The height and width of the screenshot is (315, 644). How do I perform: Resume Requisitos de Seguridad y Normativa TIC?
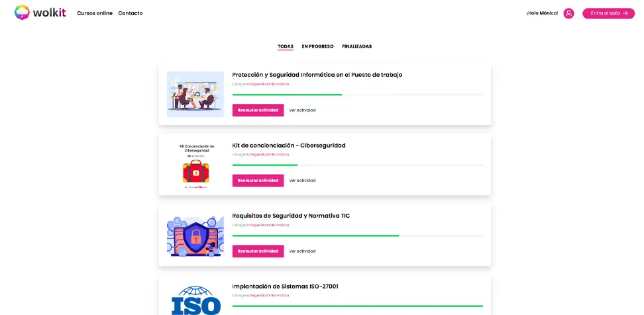258,251
